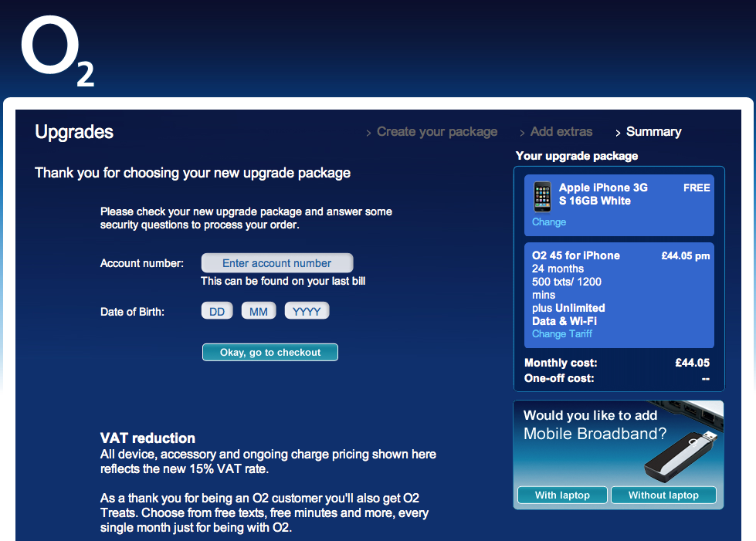Viewport: 756px width, 541px height.
Task: Click the Change Tariff link
Action: tap(561, 334)
